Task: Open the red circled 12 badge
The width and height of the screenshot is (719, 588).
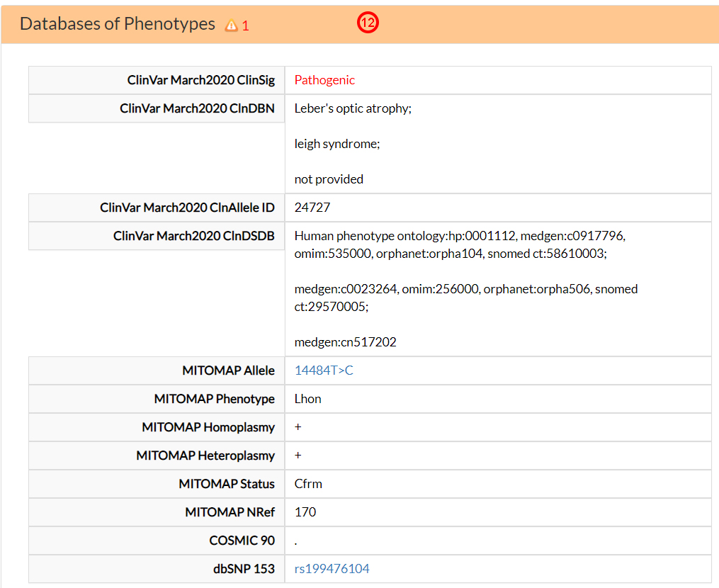Action: tap(368, 23)
